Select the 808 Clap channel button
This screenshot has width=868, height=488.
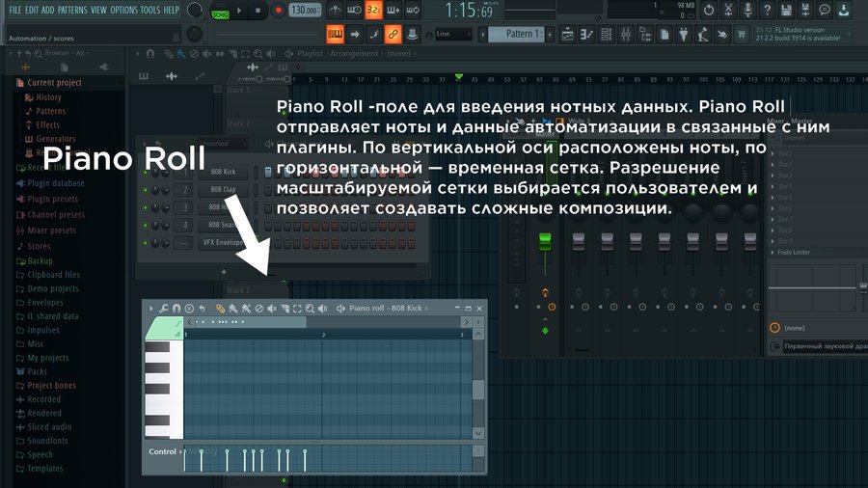[223, 189]
